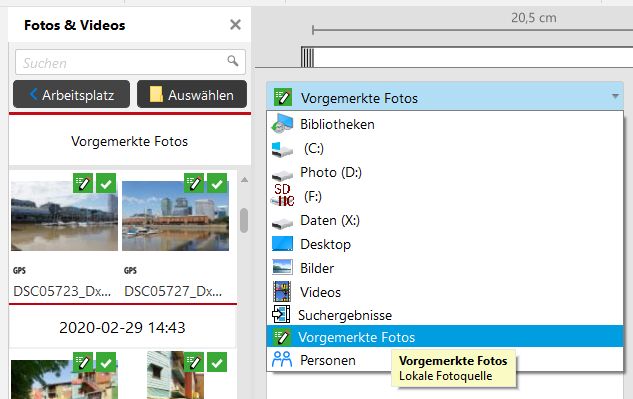
Task: Click the Bilder pictures icon
Action: pos(282,267)
